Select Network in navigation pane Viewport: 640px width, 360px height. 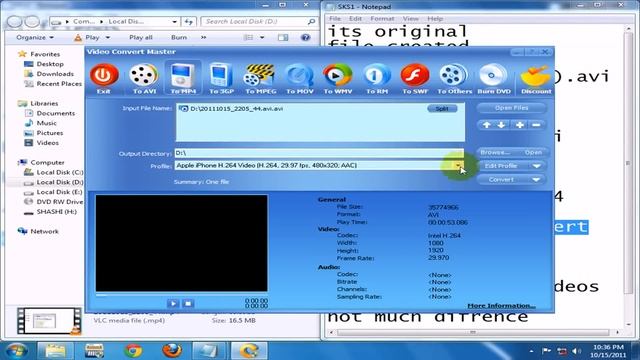pos(44,231)
